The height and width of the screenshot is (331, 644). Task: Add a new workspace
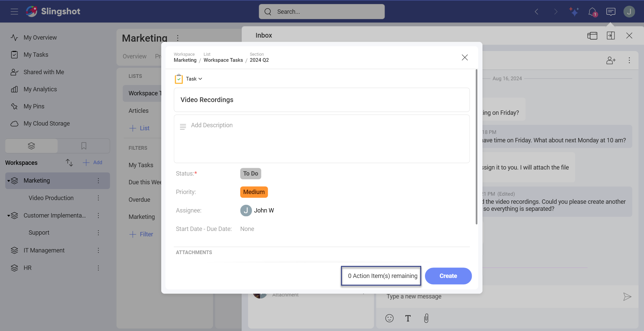click(x=92, y=162)
